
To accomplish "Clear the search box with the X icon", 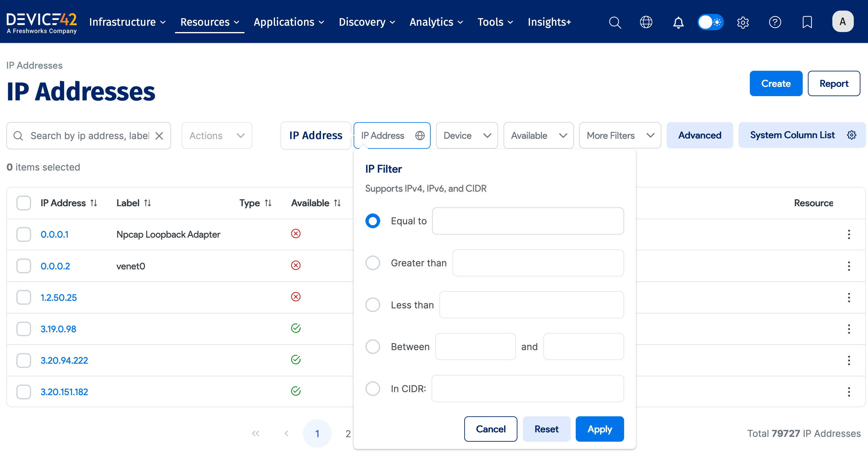I will point(159,135).
